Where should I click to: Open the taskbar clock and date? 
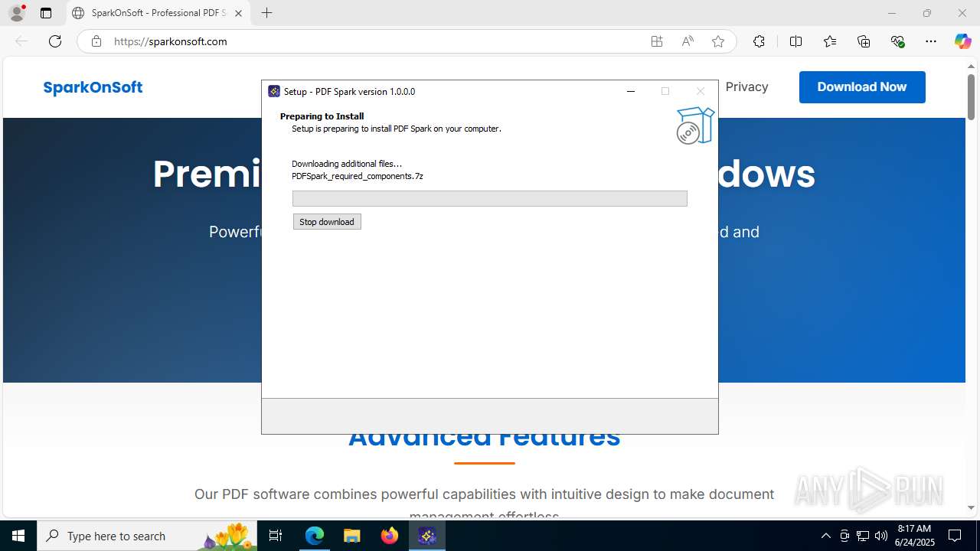coord(914,536)
